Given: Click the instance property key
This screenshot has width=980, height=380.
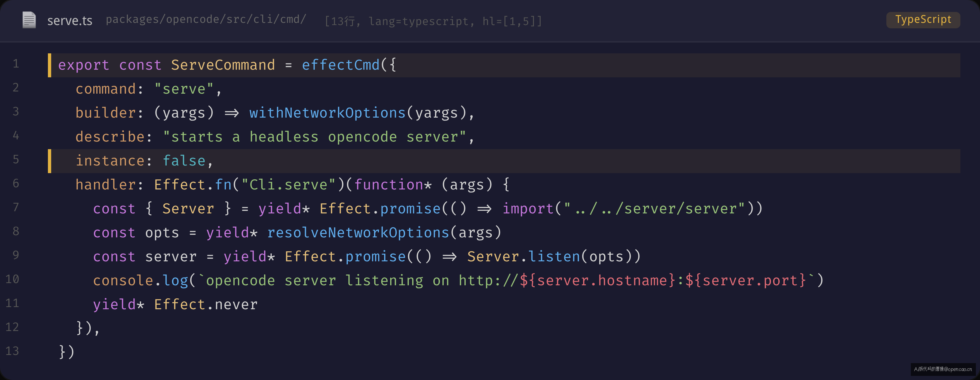Looking at the screenshot, I should click(110, 161).
